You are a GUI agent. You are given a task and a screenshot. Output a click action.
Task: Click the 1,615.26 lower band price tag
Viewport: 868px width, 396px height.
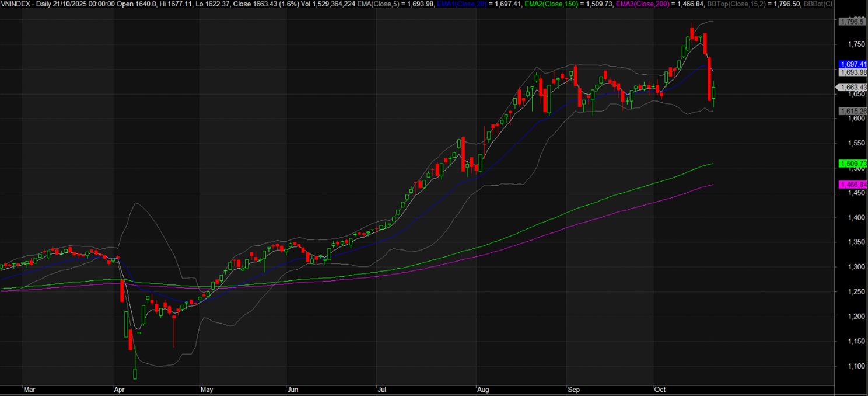[852, 111]
